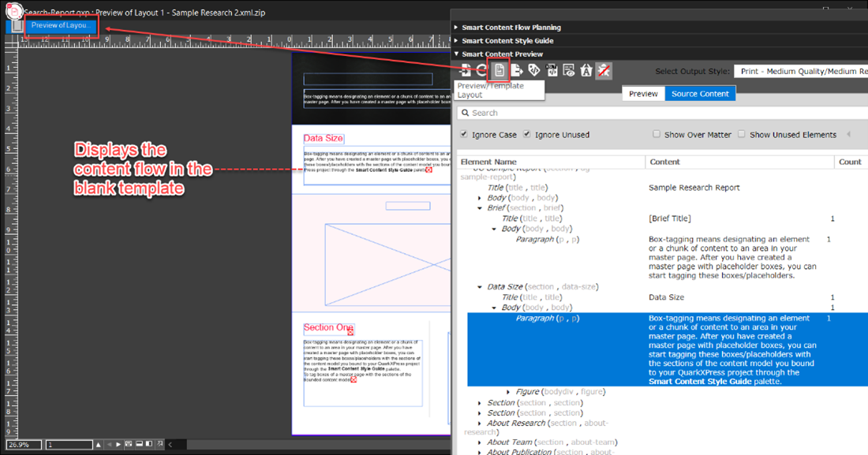This screenshot has width=868, height=455.
Task: Go to next page arrow in status bar
Action: click(118, 445)
